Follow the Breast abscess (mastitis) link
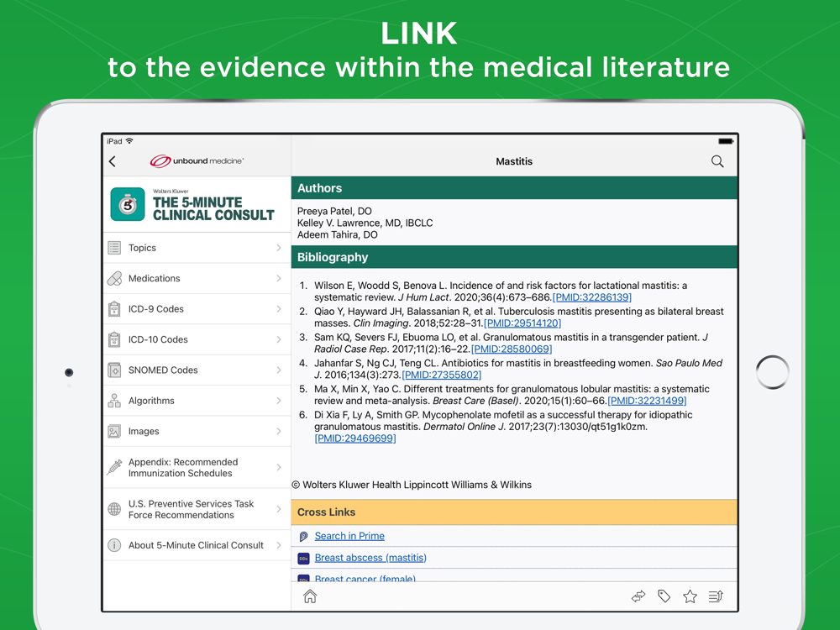Viewport: 840px width, 630px height. click(x=370, y=558)
